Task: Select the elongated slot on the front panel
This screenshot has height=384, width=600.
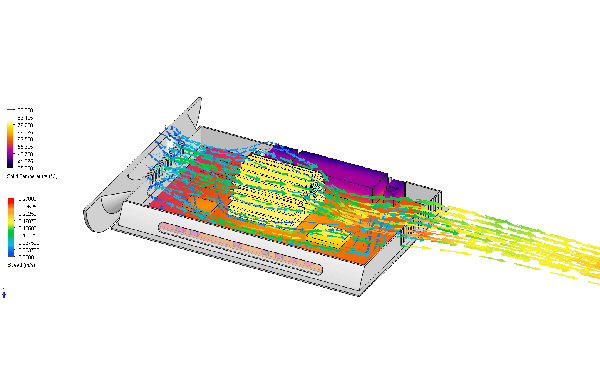Action: pos(240,247)
